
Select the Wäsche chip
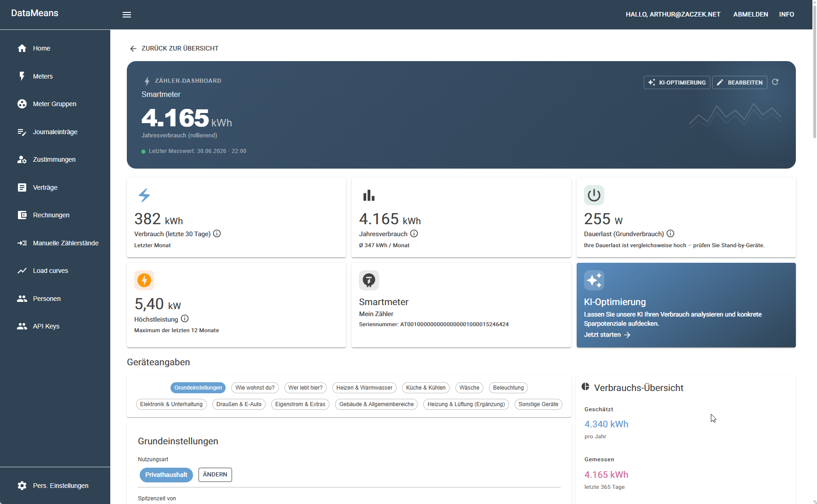(x=469, y=388)
